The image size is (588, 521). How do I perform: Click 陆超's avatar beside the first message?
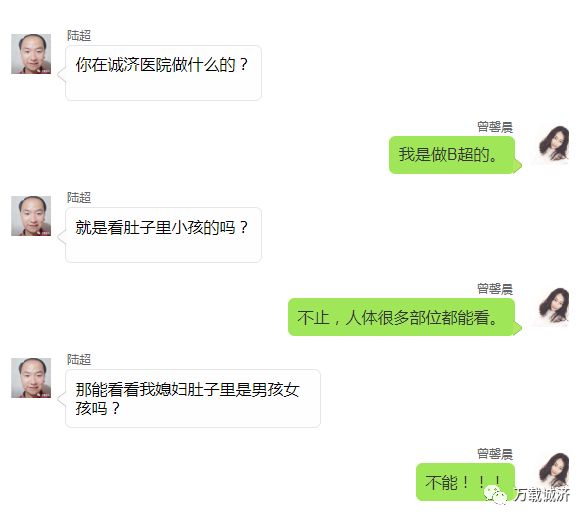click(x=31, y=54)
